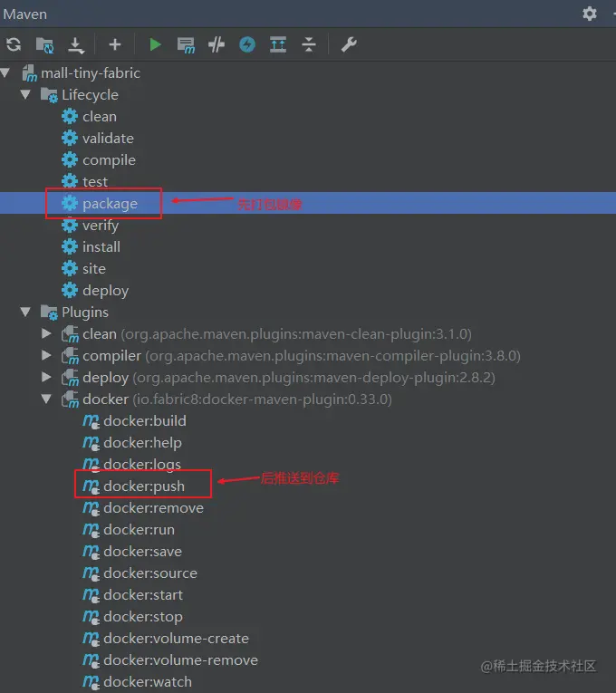This screenshot has width=616, height=693.
Task: Expand the deploy plugin node
Action: pos(46,377)
